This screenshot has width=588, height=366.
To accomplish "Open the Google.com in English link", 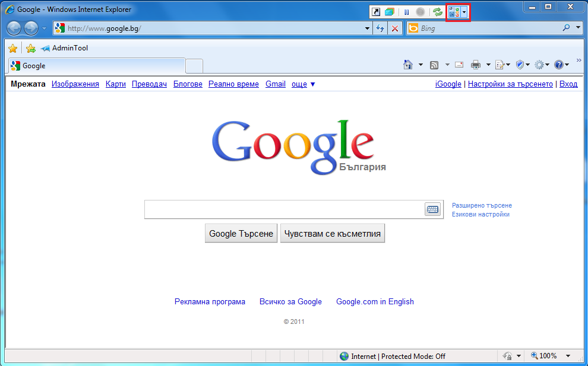I will tap(375, 301).
